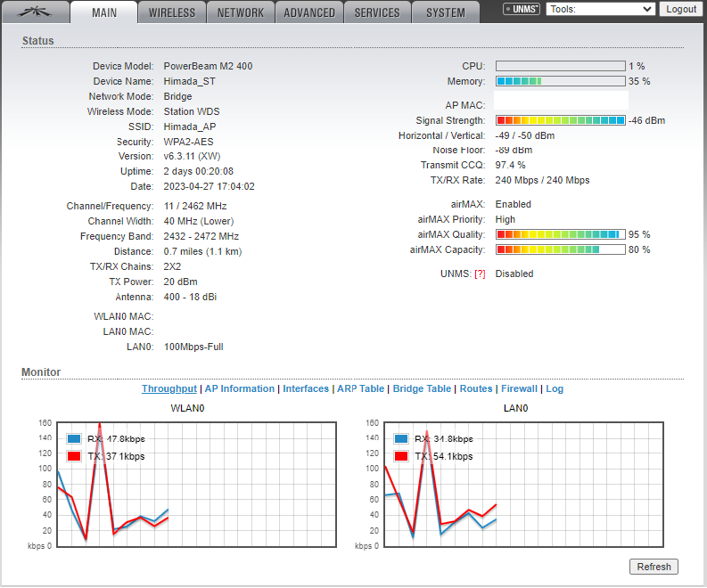Open the Tools dropdown menu
Image resolution: width=707 pixels, height=588 pixels.
(x=600, y=9)
